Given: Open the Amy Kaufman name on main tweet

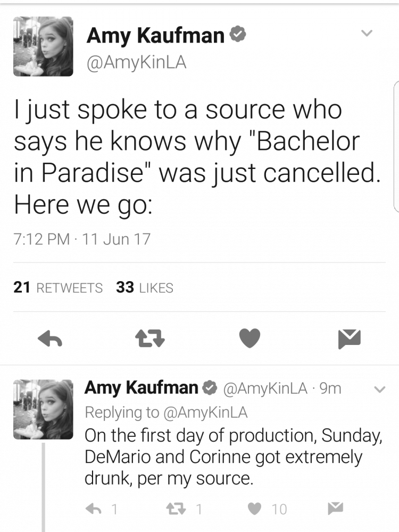Looking at the screenshot, I should click(155, 36).
